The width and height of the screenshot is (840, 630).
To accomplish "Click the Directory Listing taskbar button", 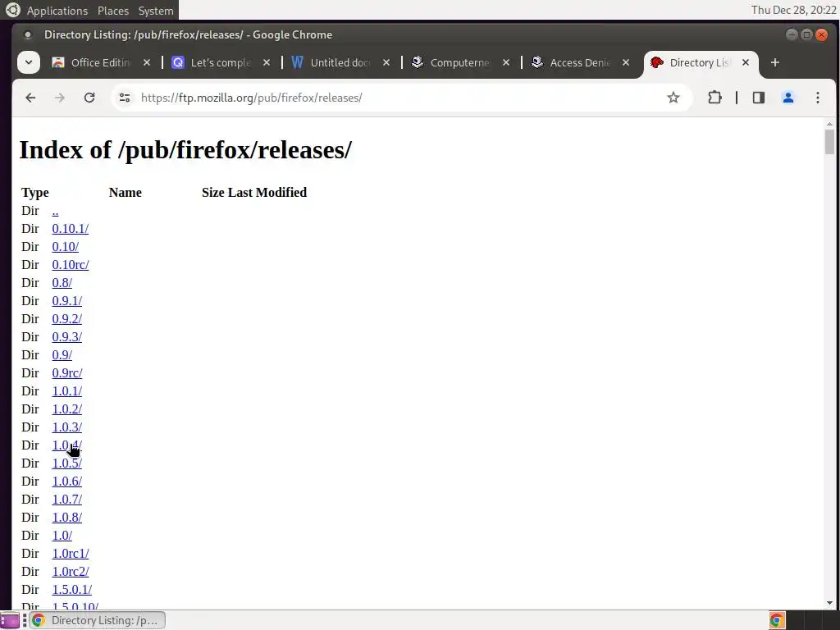I will (98, 620).
